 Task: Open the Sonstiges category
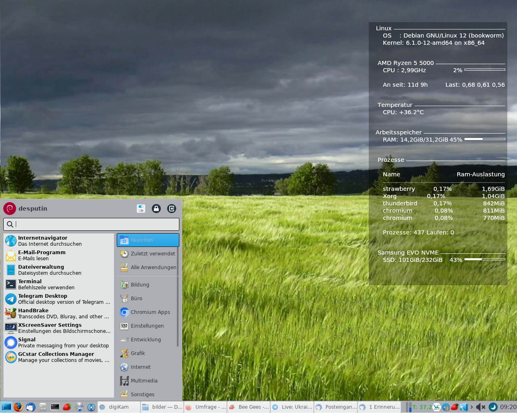[148, 395]
